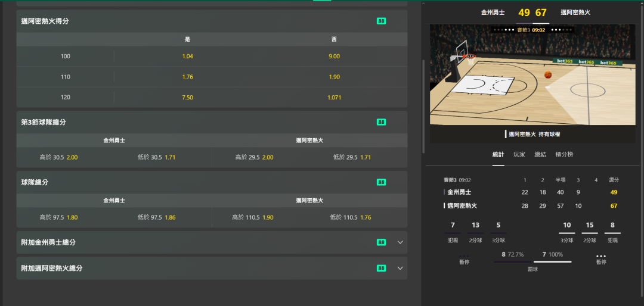Pick 是 odds 7.50 for 120 points
The height and width of the screenshot is (306, 644).
click(x=187, y=97)
